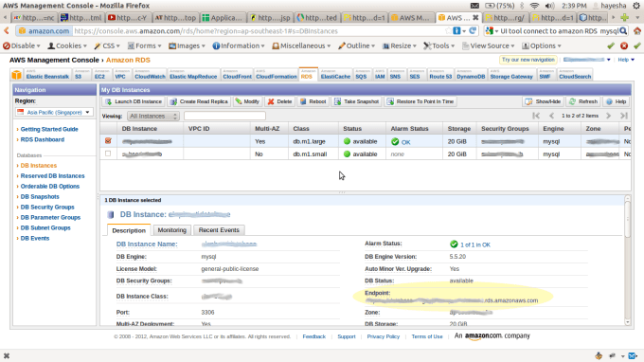Check the checkbox of the db.m1.small instance
Viewport: 644px width, 362px height.
[x=108, y=154]
